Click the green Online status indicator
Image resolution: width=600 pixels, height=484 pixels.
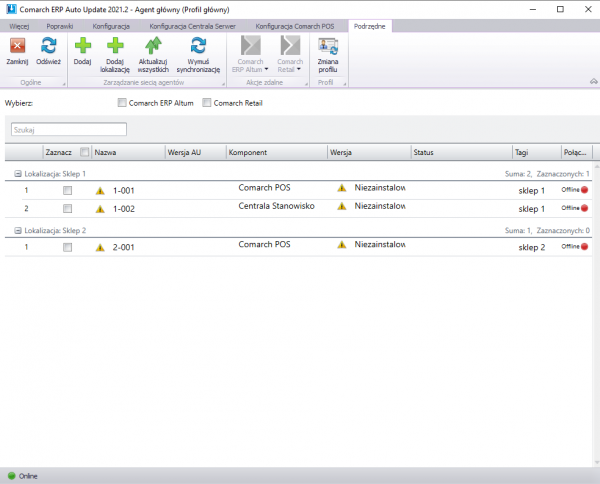11,476
